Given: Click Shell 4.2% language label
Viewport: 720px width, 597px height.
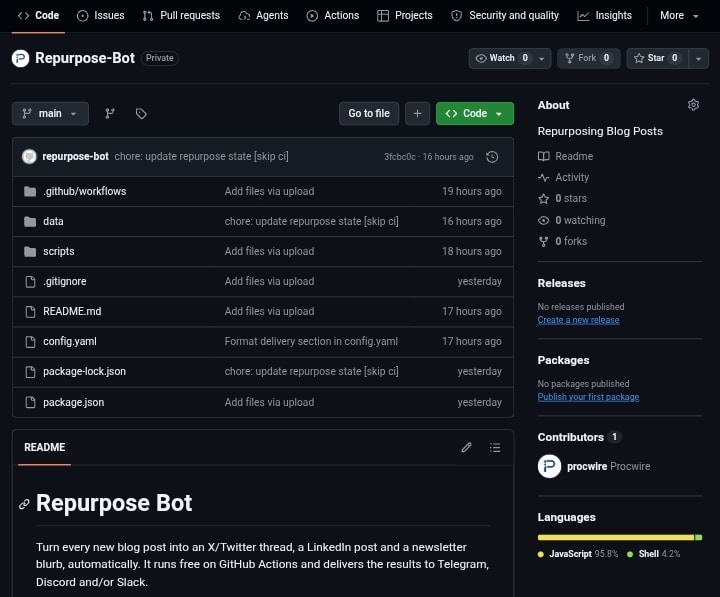Looking at the screenshot, I should (x=653, y=554).
